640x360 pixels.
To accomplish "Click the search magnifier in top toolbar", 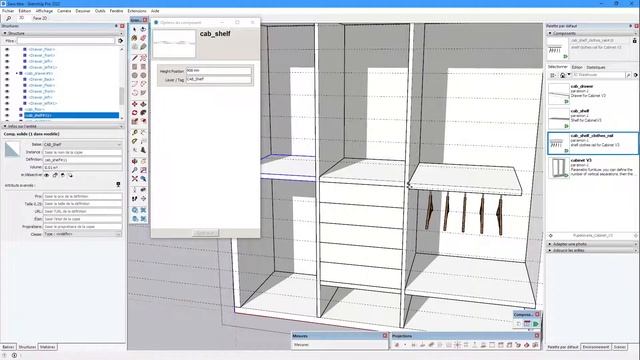I will [9, 18].
